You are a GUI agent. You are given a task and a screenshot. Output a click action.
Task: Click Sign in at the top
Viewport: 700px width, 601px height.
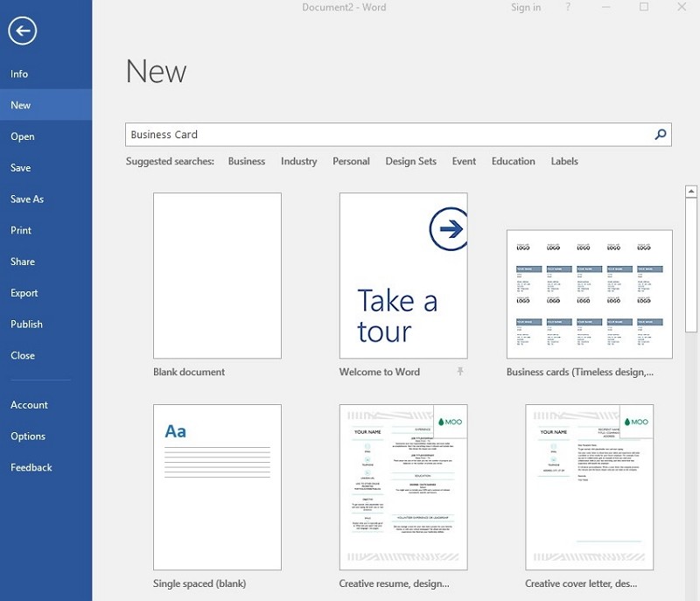[x=526, y=8]
